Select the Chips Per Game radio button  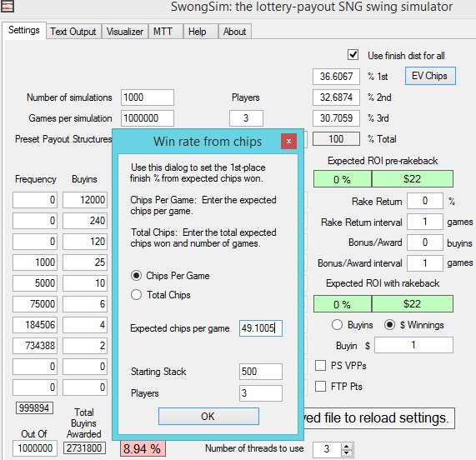tap(136, 276)
